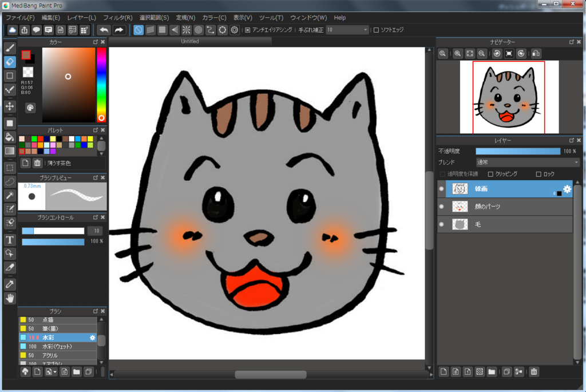Pick the Eyedropper tool

pyautogui.click(x=10, y=284)
